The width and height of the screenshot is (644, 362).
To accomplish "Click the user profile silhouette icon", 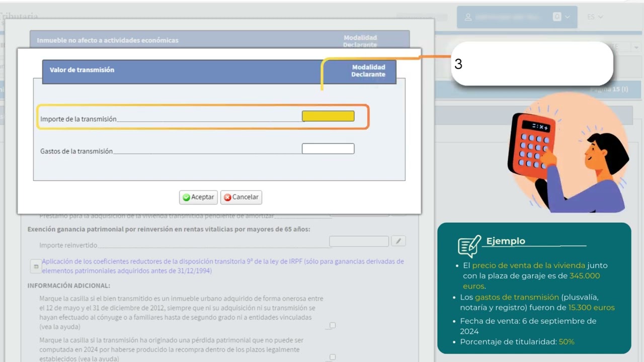I will [468, 17].
